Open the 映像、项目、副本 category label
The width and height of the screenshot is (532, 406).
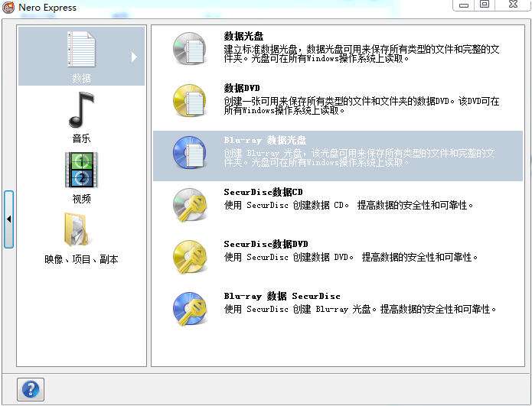pos(81,259)
